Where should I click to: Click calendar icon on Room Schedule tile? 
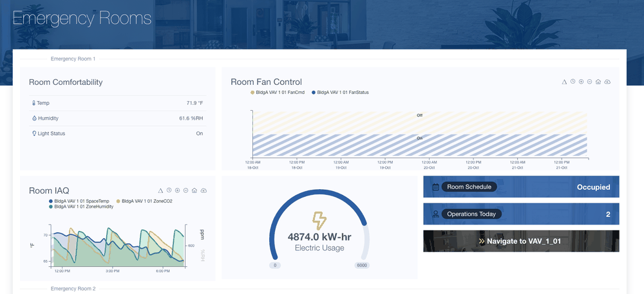436,187
